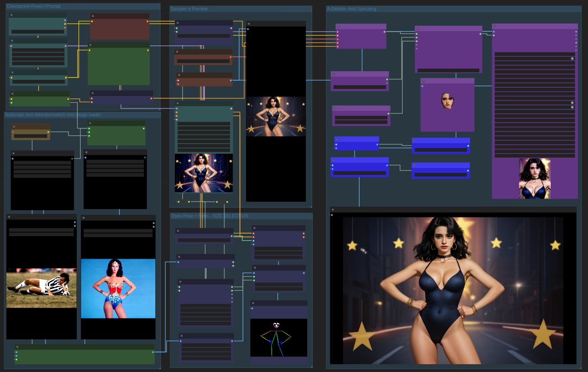Flip the topmost toggle in the tall purple node

point(572,58)
